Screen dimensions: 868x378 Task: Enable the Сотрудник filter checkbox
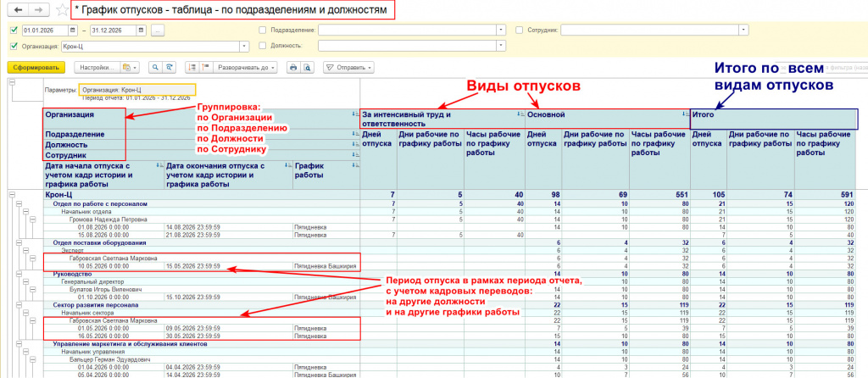point(519,30)
